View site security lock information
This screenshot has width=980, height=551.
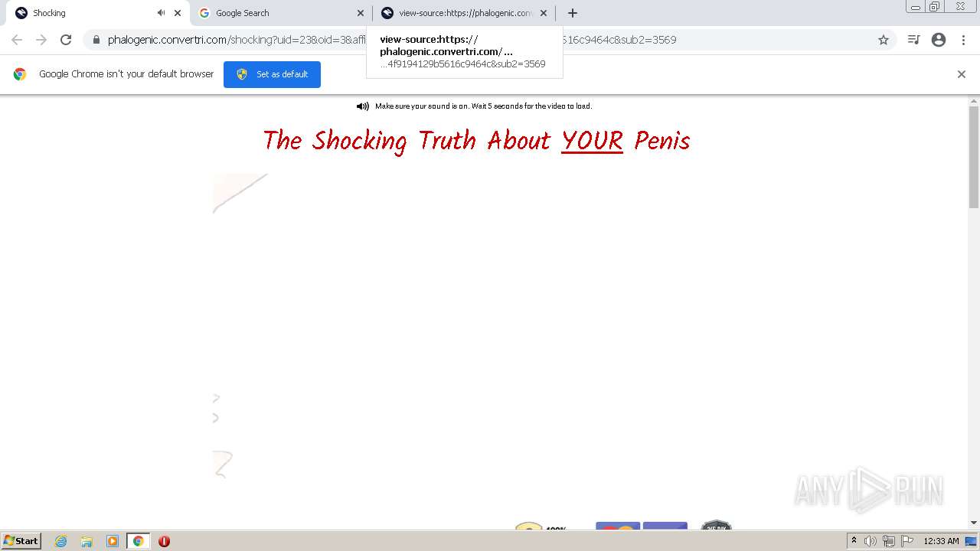96,40
